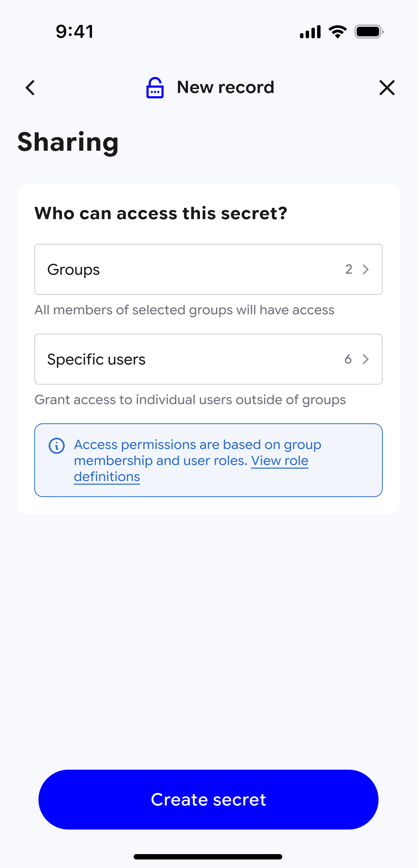The image size is (417, 868).
Task: Click the info circle icon
Action: click(x=57, y=446)
